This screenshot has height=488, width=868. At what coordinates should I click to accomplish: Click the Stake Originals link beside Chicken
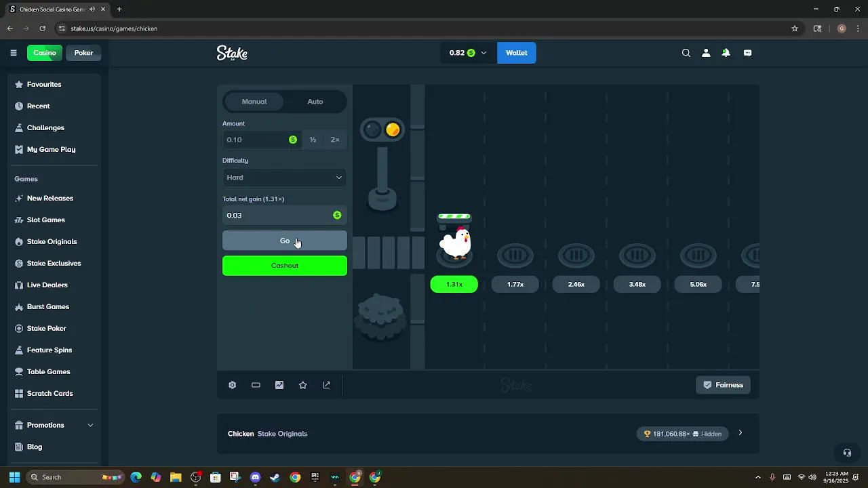coord(282,434)
